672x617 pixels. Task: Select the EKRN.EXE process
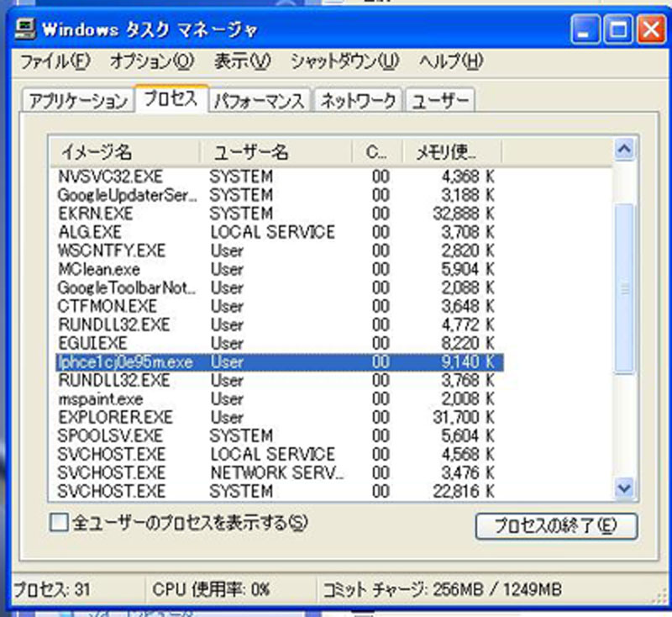pos(280,214)
